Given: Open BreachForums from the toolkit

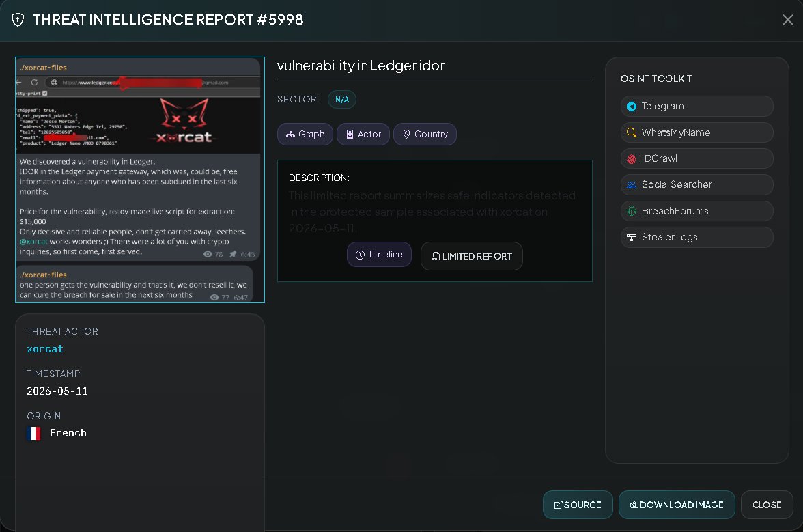Looking at the screenshot, I should point(696,211).
